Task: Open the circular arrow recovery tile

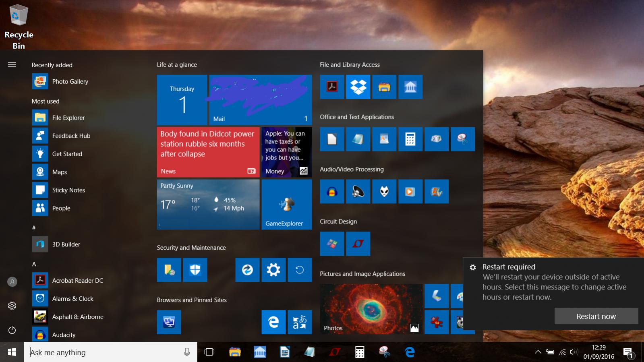Action: [300, 270]
